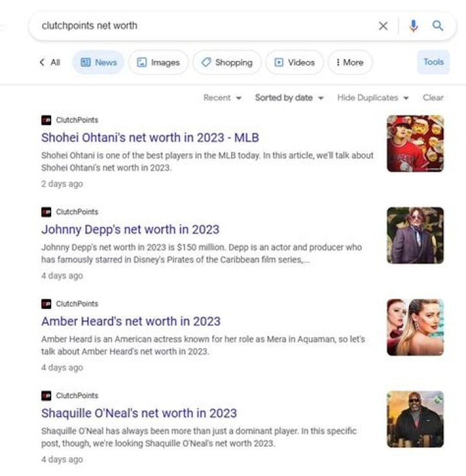Click ClutchPoints source name above Shaquille O'Neal
466x476 pixels.
pyautogui.click(x=77, y=396)
